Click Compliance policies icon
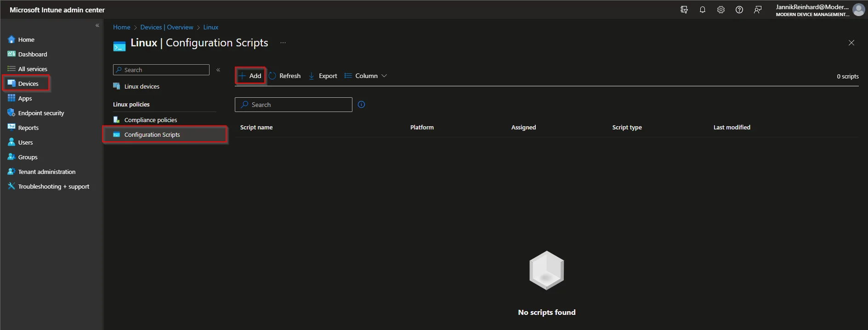 [x=117, y=120]
